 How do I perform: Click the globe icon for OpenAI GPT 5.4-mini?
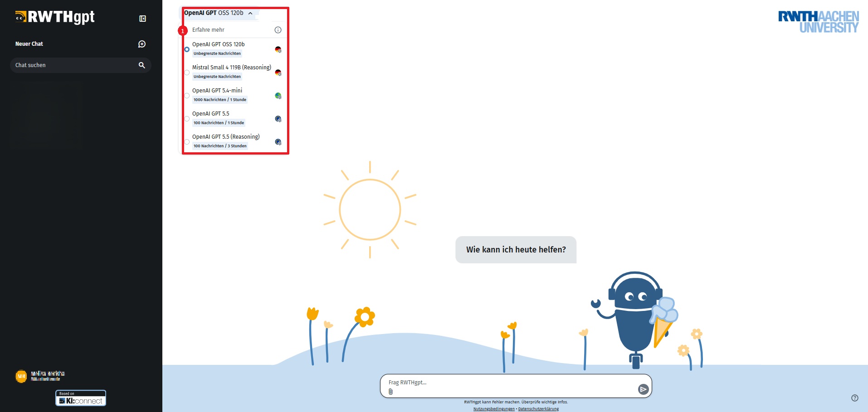[278, 96]
